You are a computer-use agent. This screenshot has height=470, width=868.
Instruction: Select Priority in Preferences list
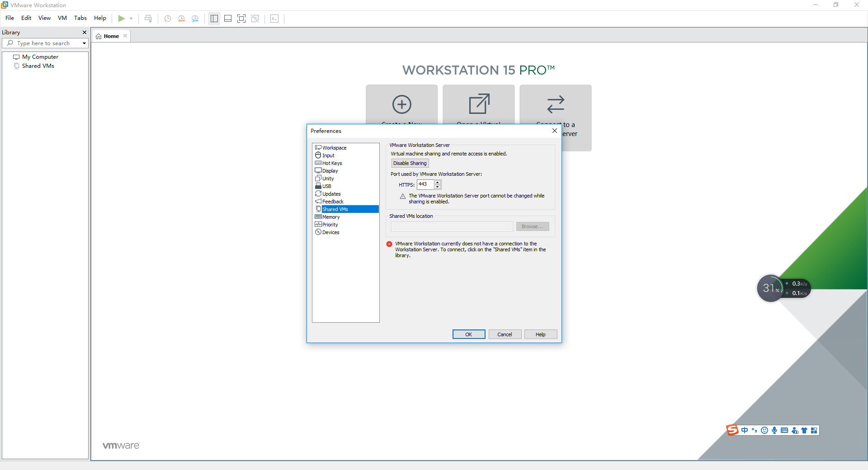tap(330, 225)
